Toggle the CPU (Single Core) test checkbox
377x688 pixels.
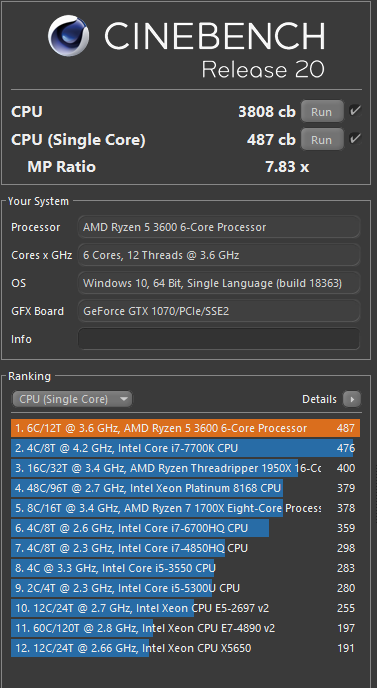pyautogui.click(x=355, y=139)
